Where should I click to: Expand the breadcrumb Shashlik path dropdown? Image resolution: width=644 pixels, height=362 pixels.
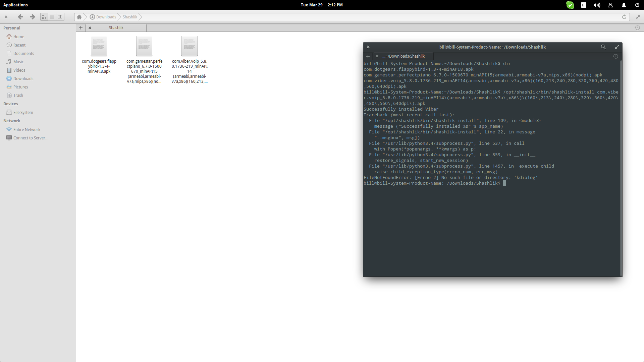point(141,17)
